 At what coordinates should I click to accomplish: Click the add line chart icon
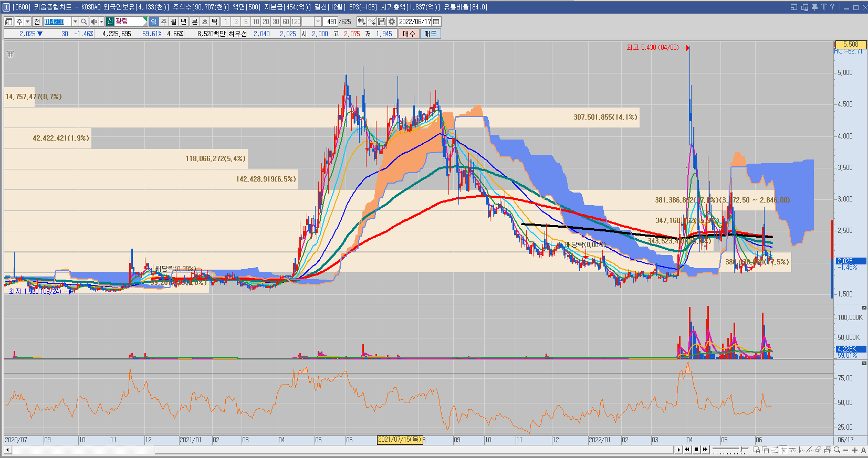point(372,22)
